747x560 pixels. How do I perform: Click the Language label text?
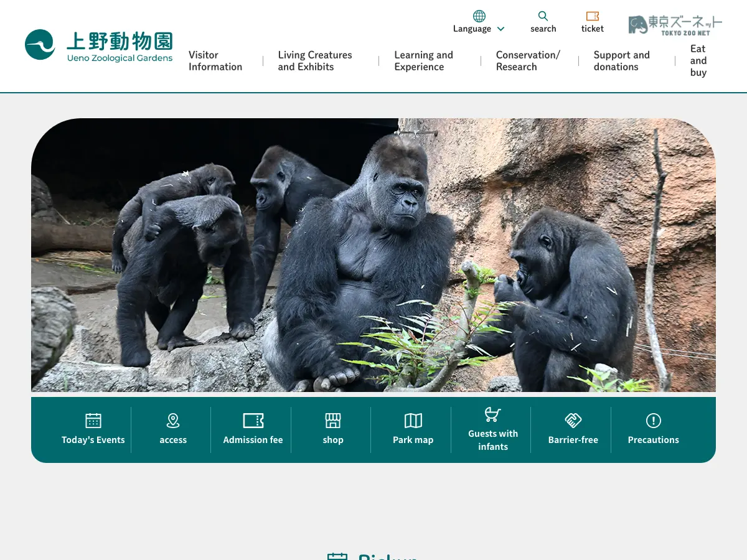[x=472, y=29]
